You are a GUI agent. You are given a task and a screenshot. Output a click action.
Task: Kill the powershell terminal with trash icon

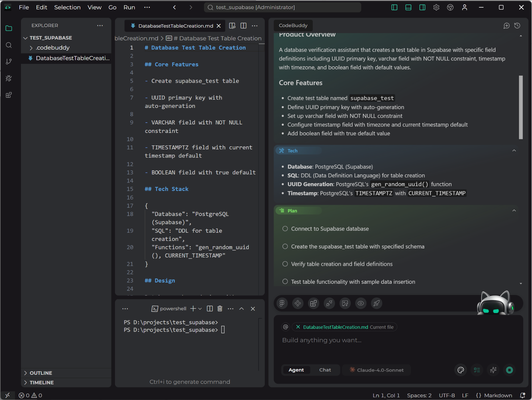point(220,308)
